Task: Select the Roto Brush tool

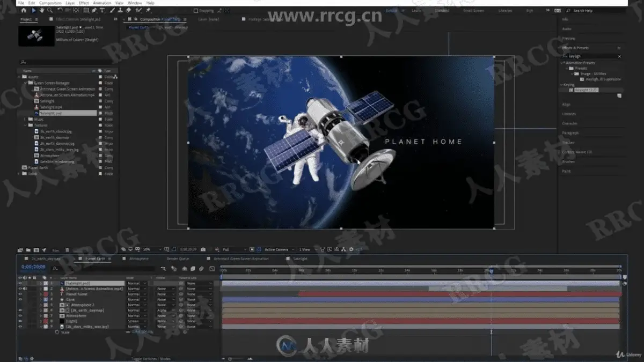Action: (138, 10)
